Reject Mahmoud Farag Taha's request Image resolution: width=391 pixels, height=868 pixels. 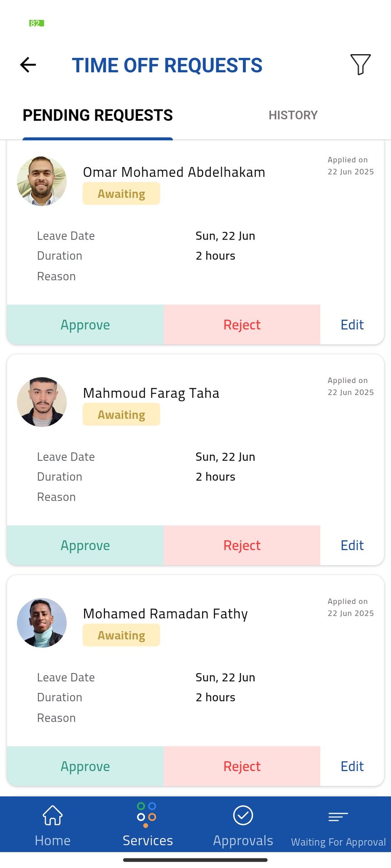(242, 545)
